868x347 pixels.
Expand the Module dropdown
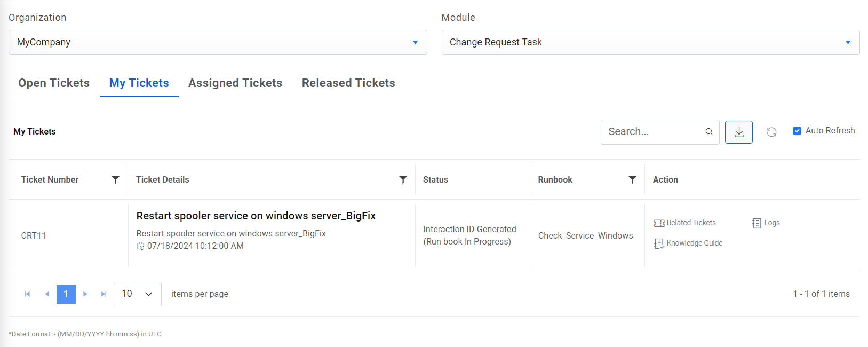(x=848, y=42)
